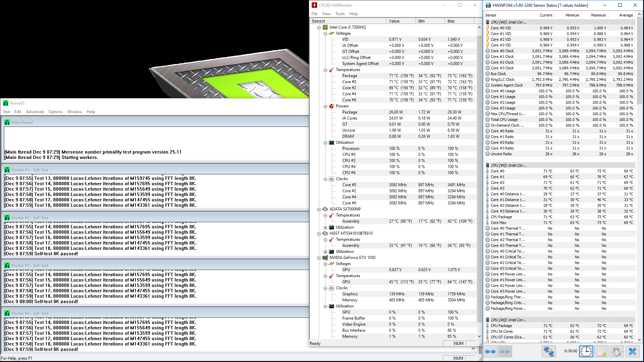Click the HWMonitor vertical scrollbar up arrow
Viewport: 644px width, 362px height.
[x=479, y=27]
